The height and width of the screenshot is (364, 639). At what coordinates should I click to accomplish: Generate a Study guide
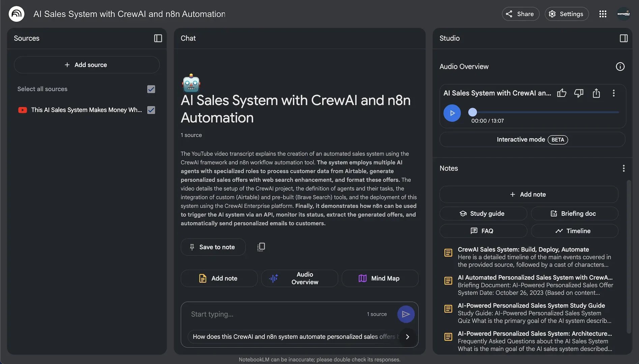[x=483, y=213]
